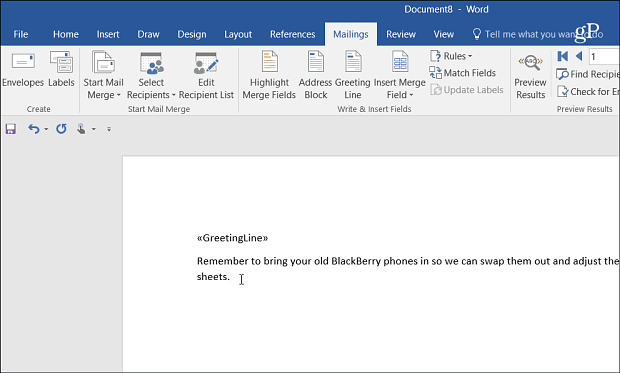Open the undo history dropdown arrow
Viewport: 620px width, 373px height.
pos(46,129)
